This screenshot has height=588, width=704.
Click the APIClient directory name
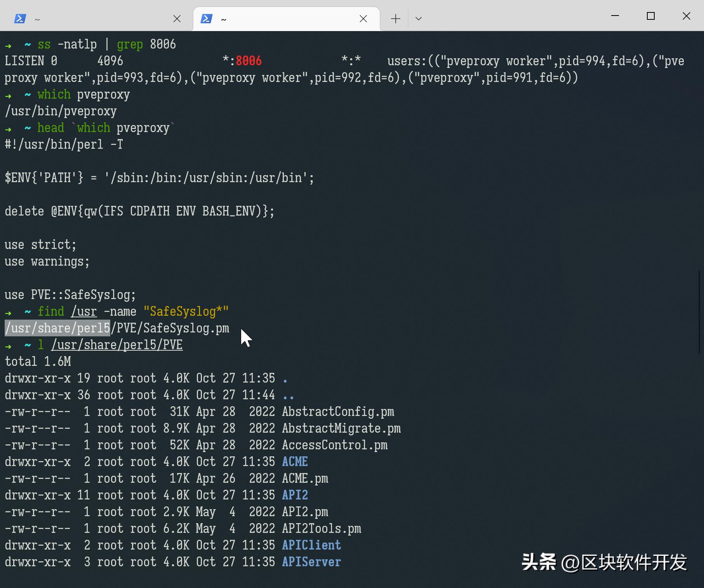311,545
